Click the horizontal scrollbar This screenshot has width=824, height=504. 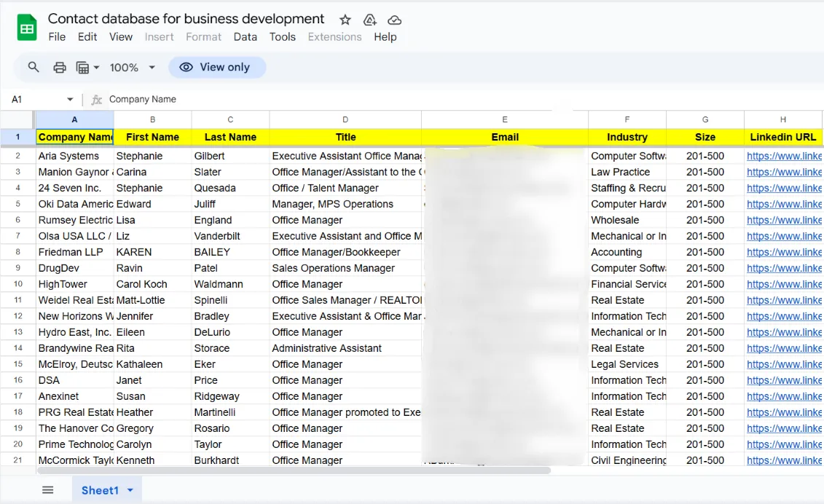coord(293,471)
